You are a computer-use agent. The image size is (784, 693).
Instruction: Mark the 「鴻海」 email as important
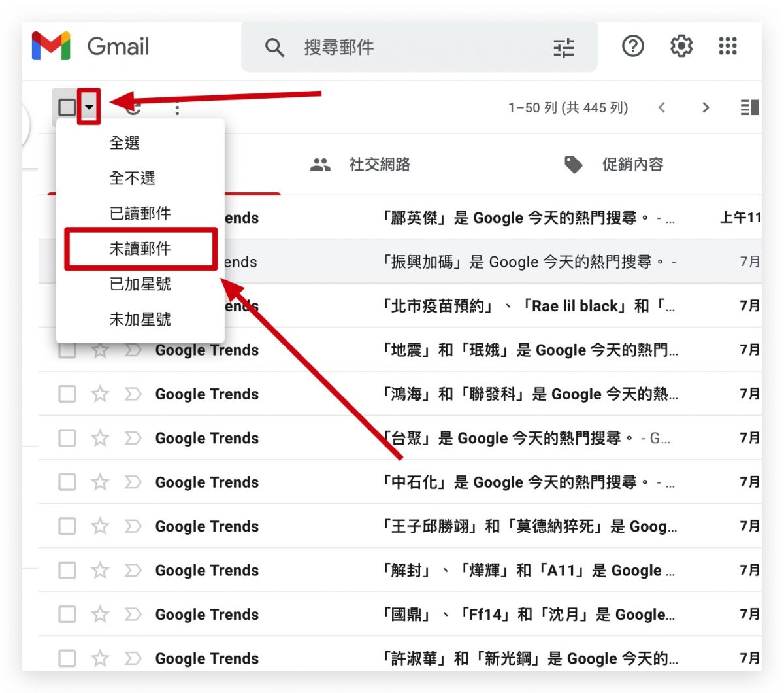[x=133, y=394]
